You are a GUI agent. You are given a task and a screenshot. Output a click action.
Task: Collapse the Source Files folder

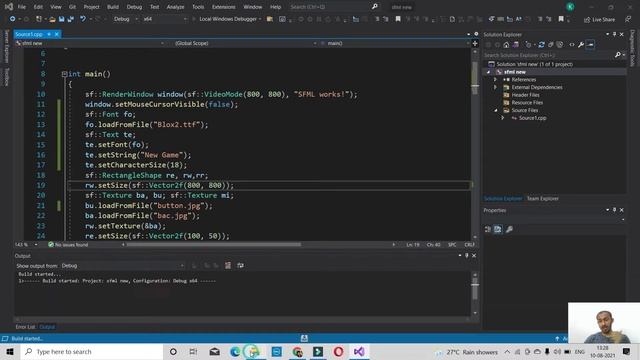(x=496, y=110)
